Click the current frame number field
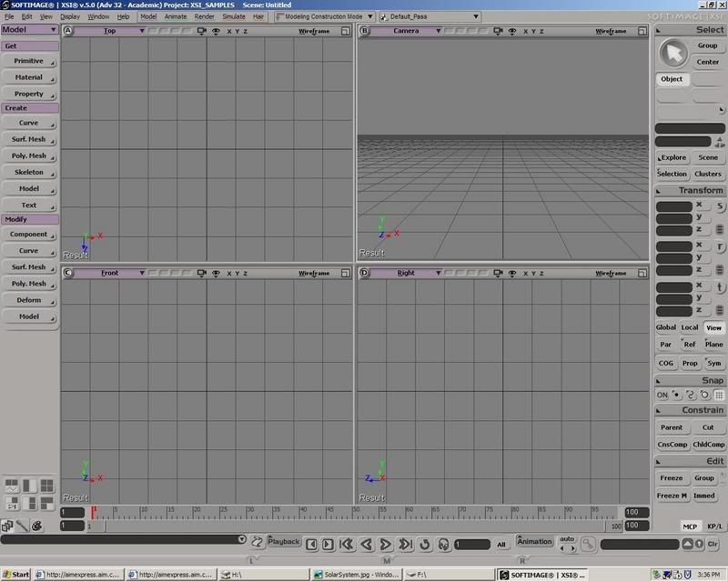 click(x=471, y=544)
